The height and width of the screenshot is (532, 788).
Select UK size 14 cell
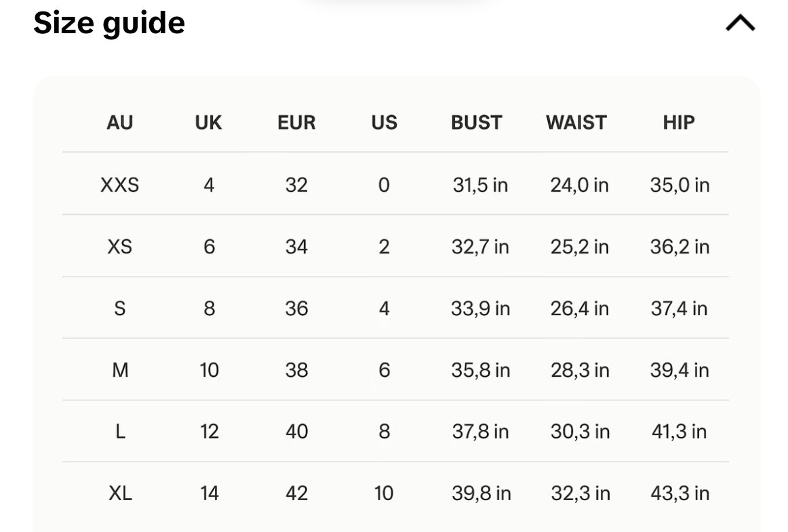click(209, 493)
